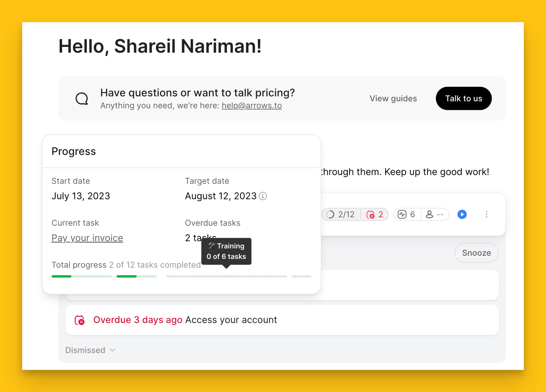Click the first green progress bar segment
Screen dimensions: 546x392
pyautogui.click(x=82, y=276)
